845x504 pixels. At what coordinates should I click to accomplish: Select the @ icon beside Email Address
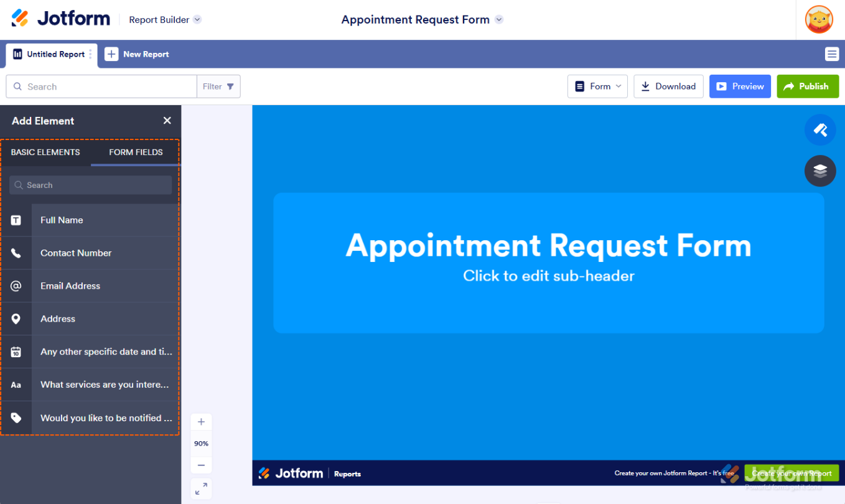16,286
